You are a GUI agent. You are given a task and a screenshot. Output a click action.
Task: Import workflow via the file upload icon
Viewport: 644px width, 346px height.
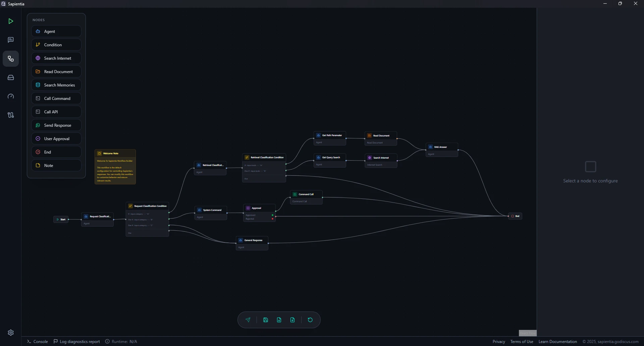pos(292,320)
